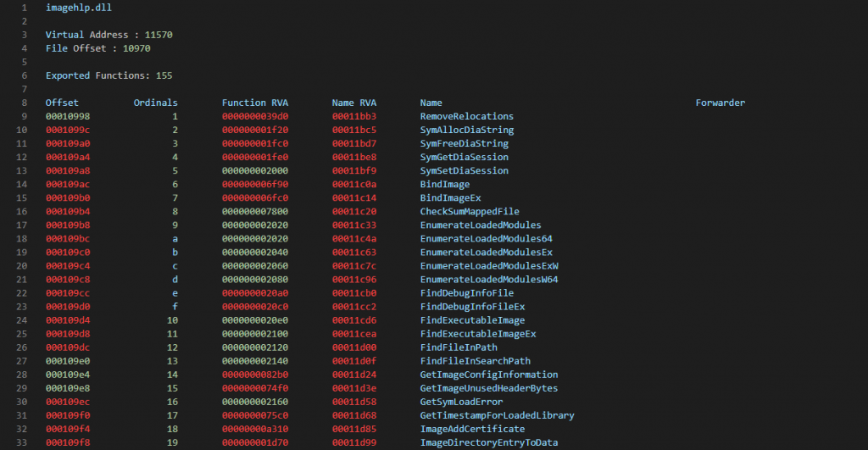
Task: Select line number 9 in gutter
Action: point(24,116)
